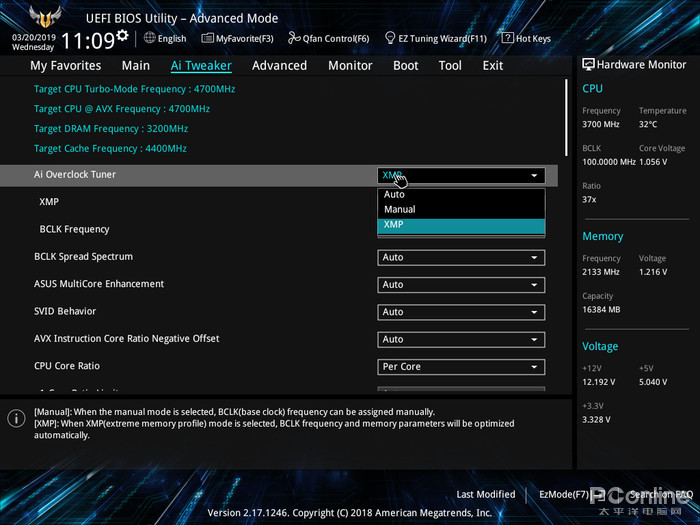Click Last Modified button
Image resolution: width=700 pixels, height=525 pixels.
486,494
